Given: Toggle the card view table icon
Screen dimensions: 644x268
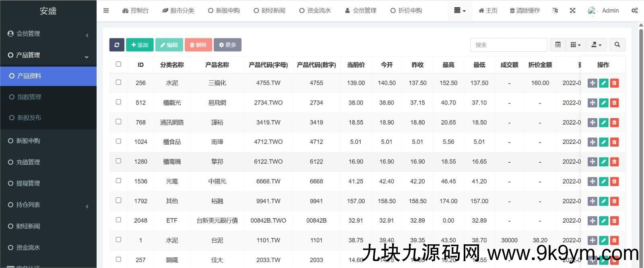Looking at the screenshot, I should tap(558, 45).
